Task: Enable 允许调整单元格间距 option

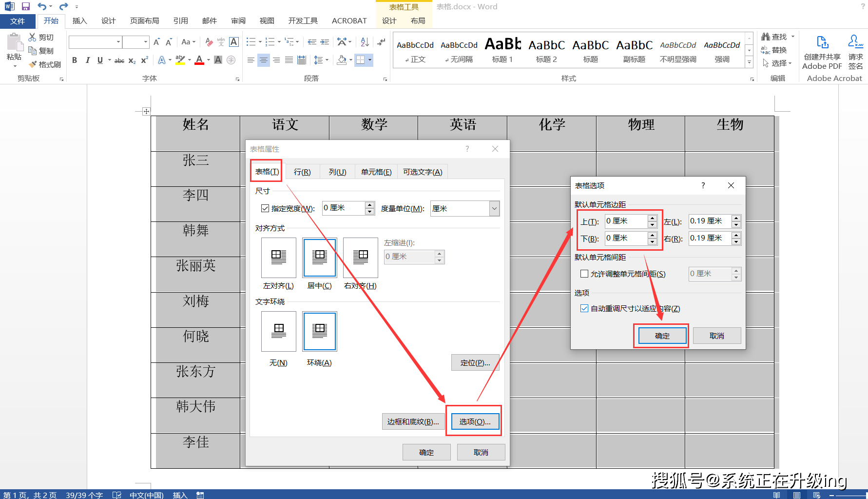Action: coord(584,274)
